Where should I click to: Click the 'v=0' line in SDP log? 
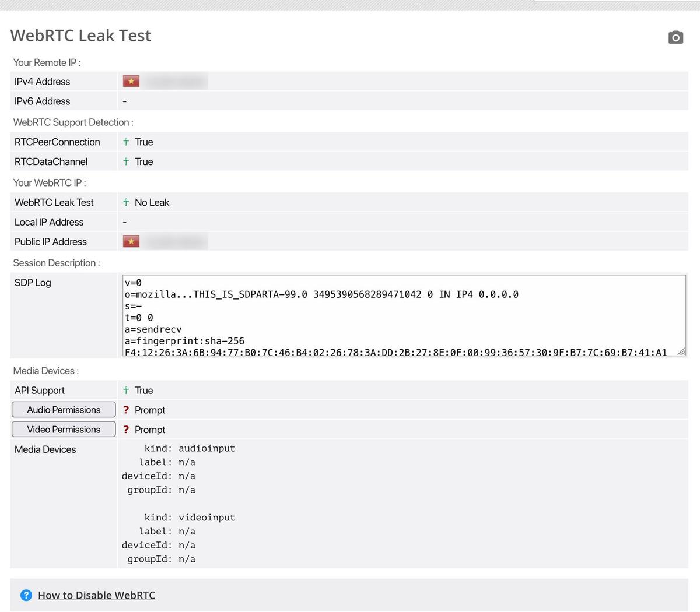[x=133, y=283]
